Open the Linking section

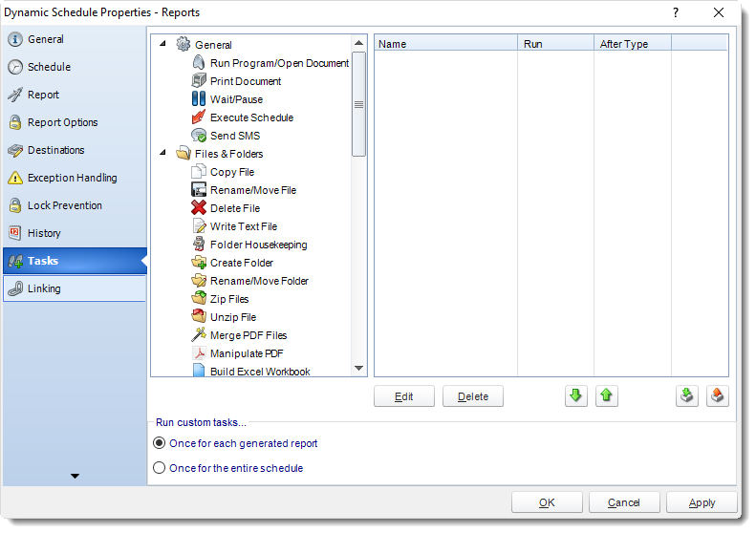pyautogui.click(x=75, y=288)
